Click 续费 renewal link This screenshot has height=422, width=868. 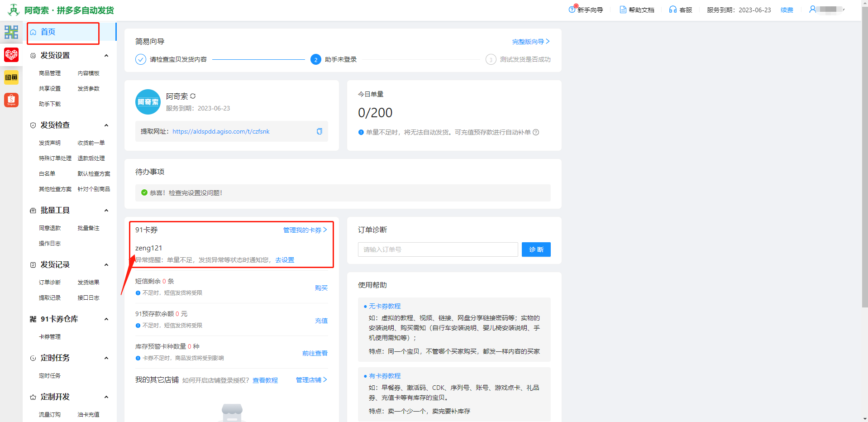[x=787, y=10]
